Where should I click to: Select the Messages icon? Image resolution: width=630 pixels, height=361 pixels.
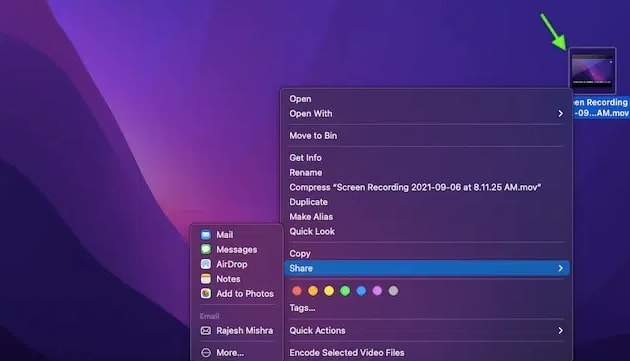(206, 249)
